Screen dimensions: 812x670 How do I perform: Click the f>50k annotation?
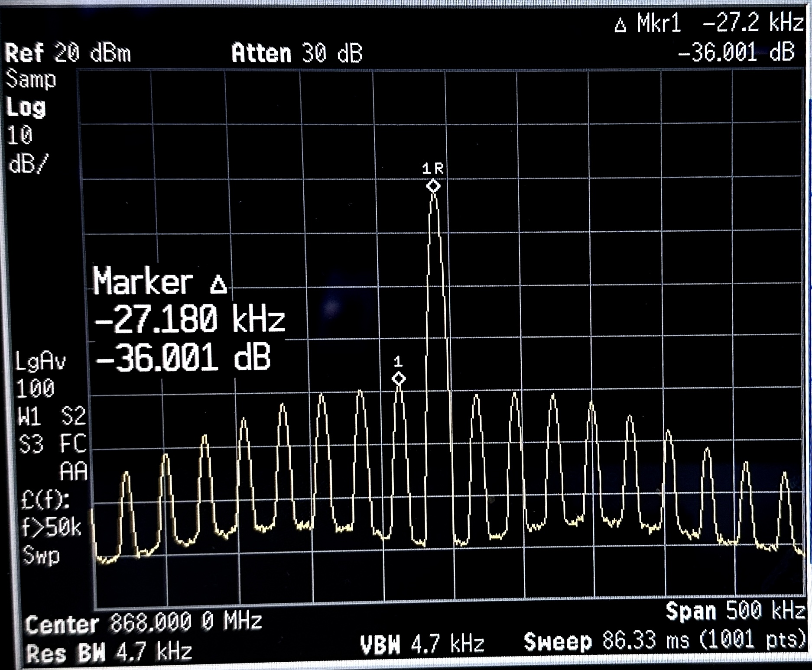[51, 527]
